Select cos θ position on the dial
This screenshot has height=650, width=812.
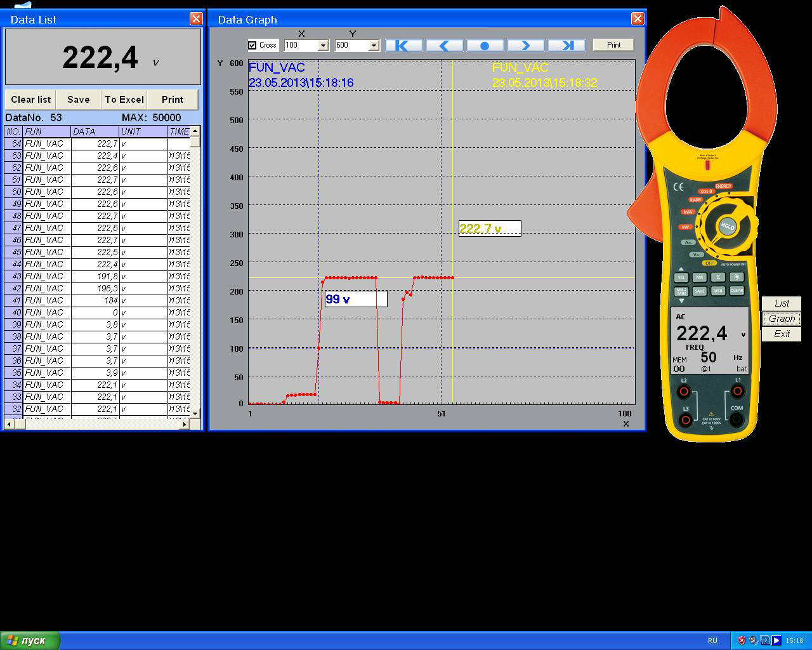[x=706, y=191]
